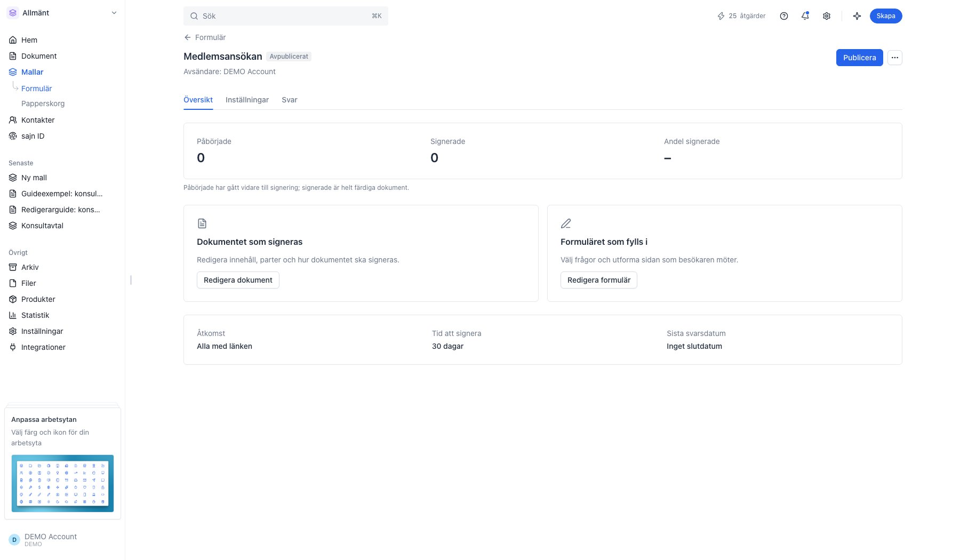Click the lightning bolt åtgärder icon
Viewport: 960px width, 560px height.
click(x=721, y=16)
